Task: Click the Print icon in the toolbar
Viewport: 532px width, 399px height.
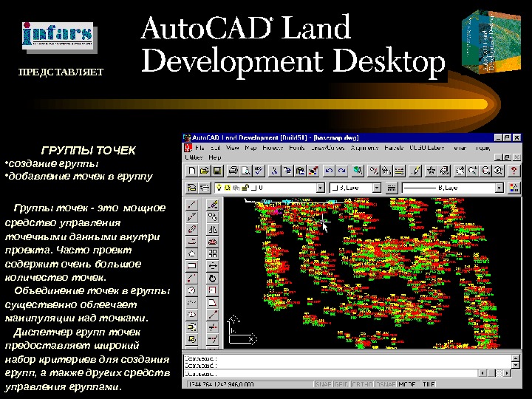Action: coord(233,171)
